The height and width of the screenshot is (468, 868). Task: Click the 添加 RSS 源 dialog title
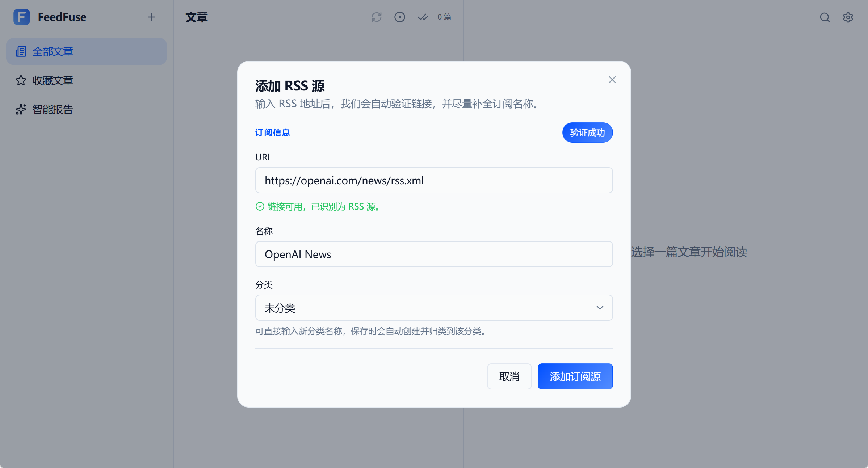click(290, 86)
